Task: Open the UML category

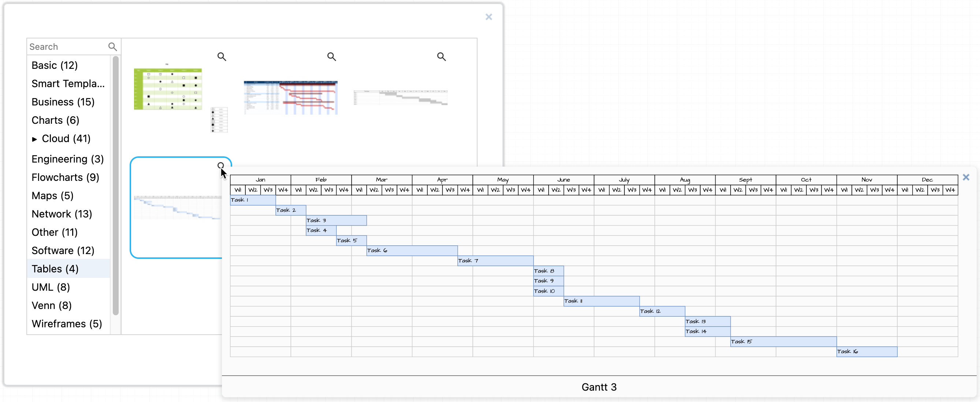Action: (51, 287)
